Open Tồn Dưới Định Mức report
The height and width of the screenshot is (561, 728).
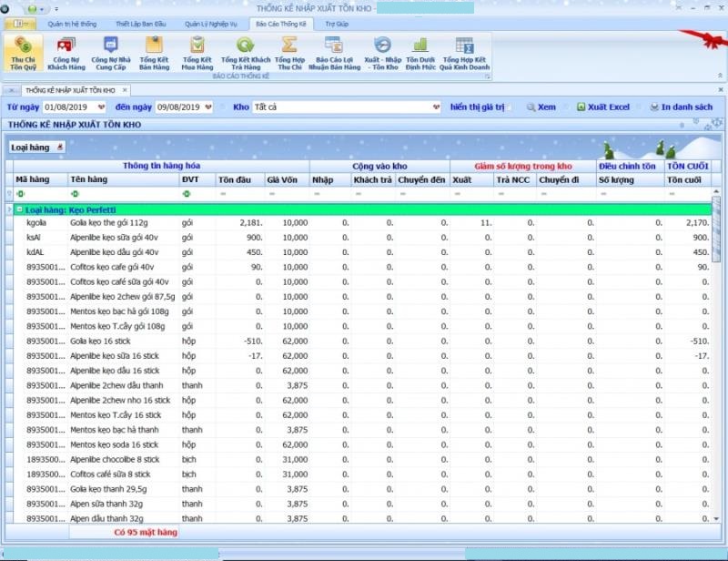420,53
